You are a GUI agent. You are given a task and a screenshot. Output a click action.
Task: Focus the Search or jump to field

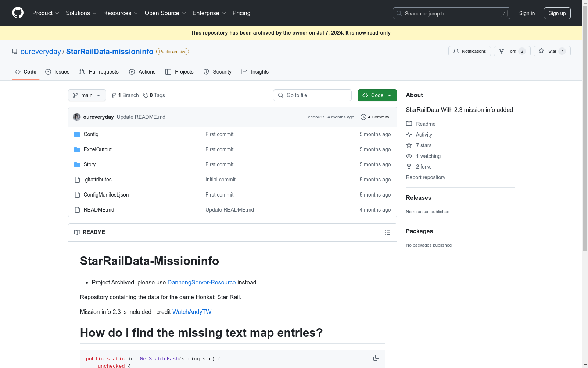pos(452,13)
